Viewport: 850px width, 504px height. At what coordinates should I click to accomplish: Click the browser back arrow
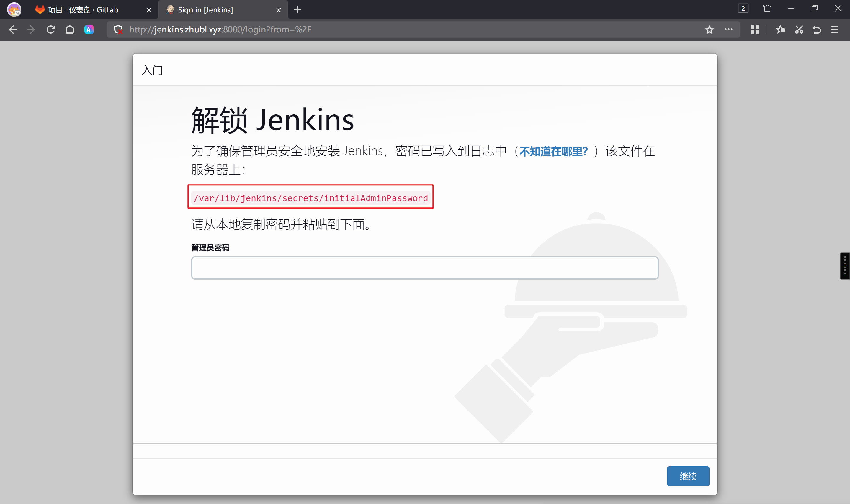tap(13, 29)
